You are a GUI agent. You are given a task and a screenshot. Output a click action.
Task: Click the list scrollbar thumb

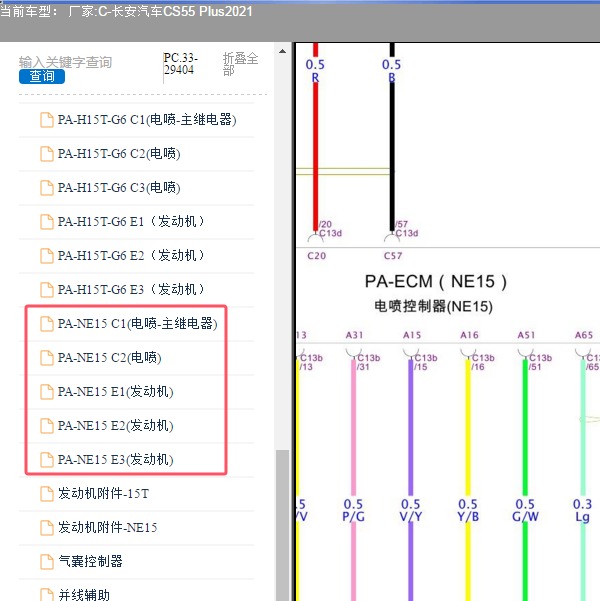point(283,525)
